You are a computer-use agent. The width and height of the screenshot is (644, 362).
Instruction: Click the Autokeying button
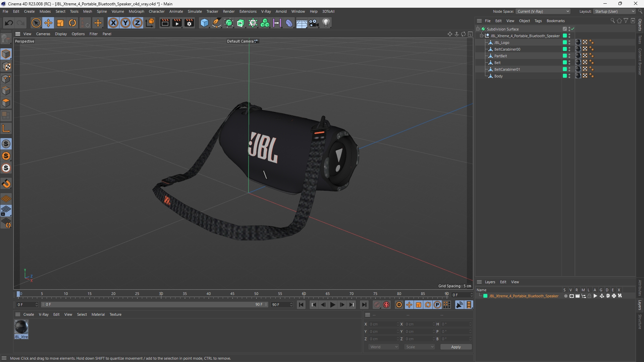tap(386, 305)
